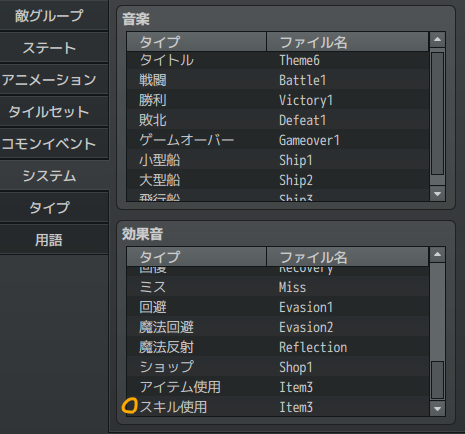Viewport: 465px width, 434px height.
Task: Click Item3 in the スキル使用 row
Action: pos(296,407)
